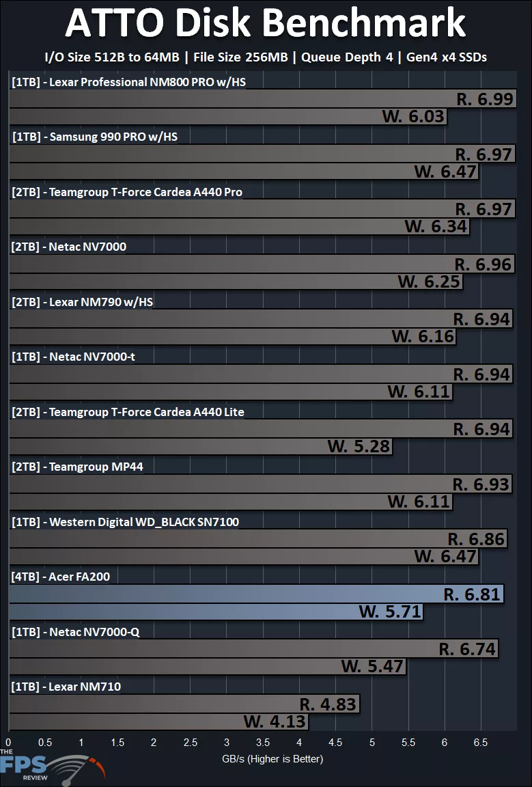Select the Lexar NM790 w/HS label
This screenshot has height=787, width=532.
83,302
